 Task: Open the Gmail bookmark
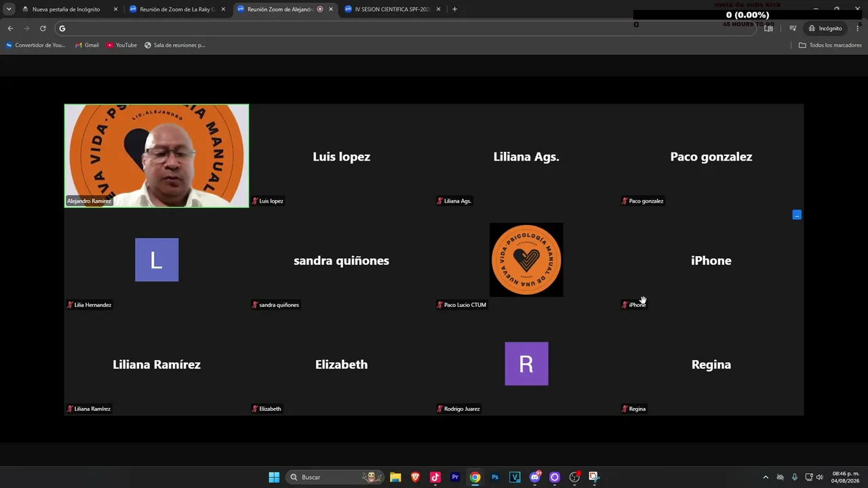pos(87,45)
